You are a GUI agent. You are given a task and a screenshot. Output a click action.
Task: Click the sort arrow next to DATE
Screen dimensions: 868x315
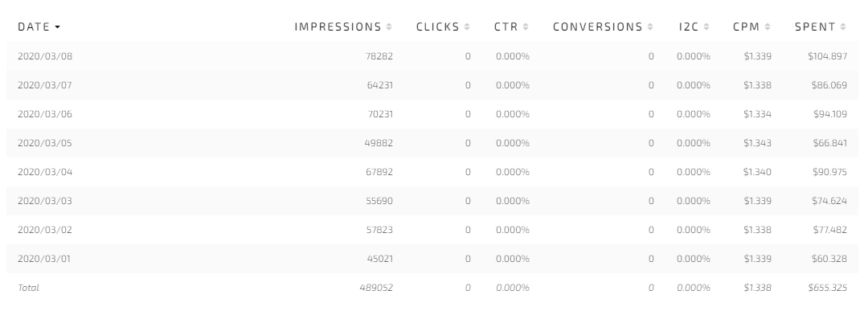57,27
